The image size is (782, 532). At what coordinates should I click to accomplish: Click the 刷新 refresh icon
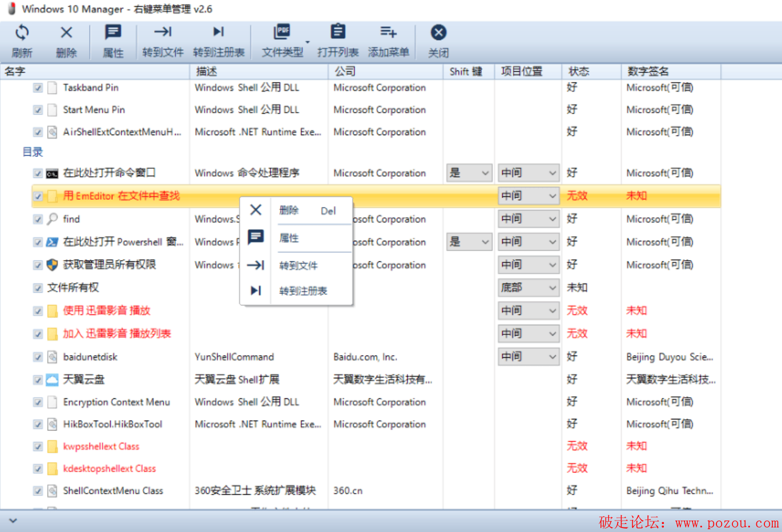22,33
